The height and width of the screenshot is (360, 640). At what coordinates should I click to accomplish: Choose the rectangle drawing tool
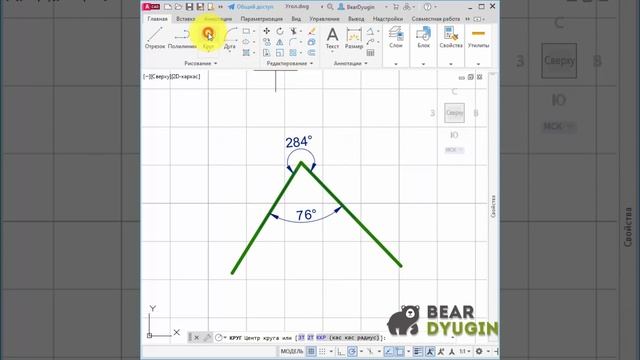tap(246, 31)
